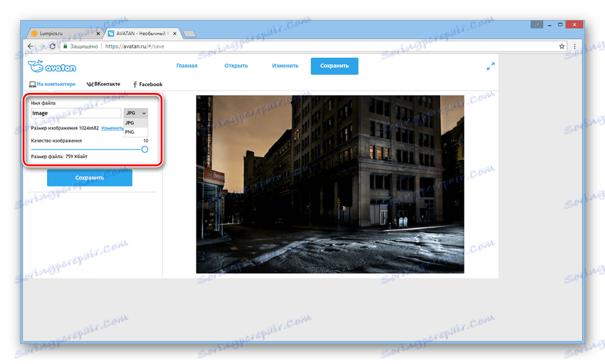The height and width of the screenshot is (364, 605).
Task: Click the secure padlock icon in the address bar
Action: pos(65,46)
